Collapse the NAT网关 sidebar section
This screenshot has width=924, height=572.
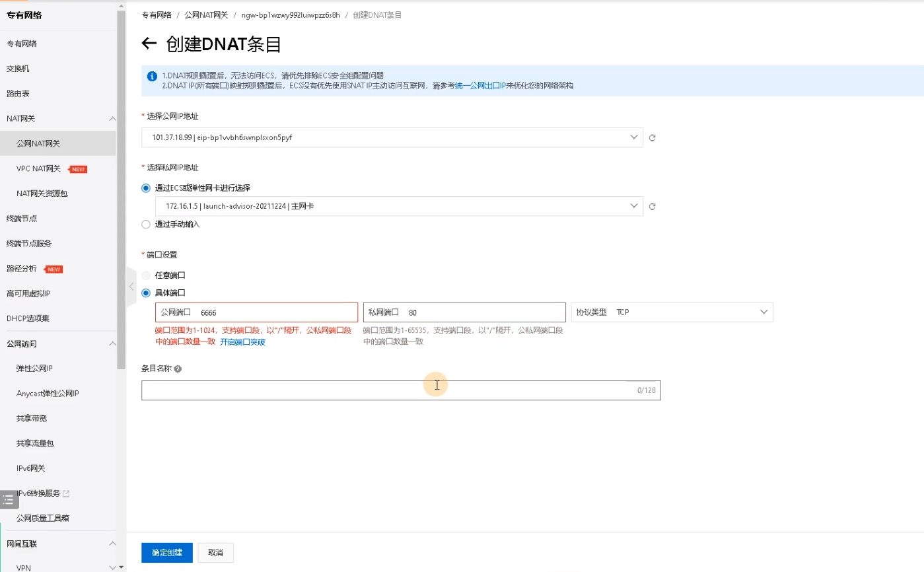coord(112,119)
